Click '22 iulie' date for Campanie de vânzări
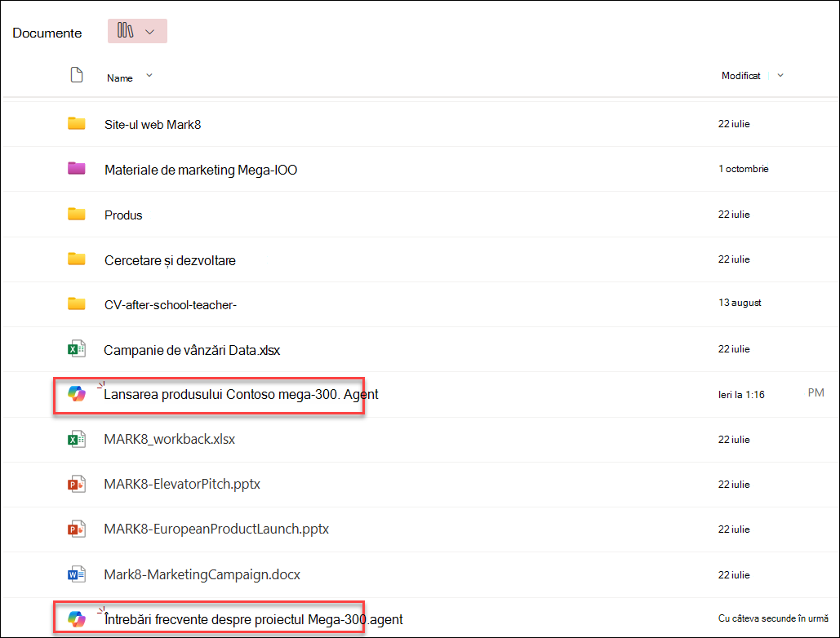 click(x=734, y=349)
